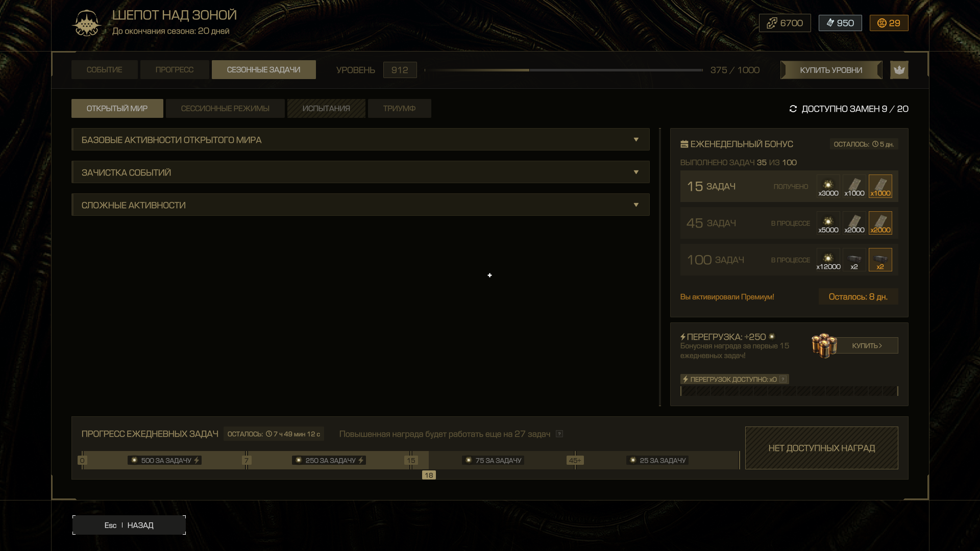Click the lightning icon beside ПЕРЕГРУЗКА

click(683, 337)
